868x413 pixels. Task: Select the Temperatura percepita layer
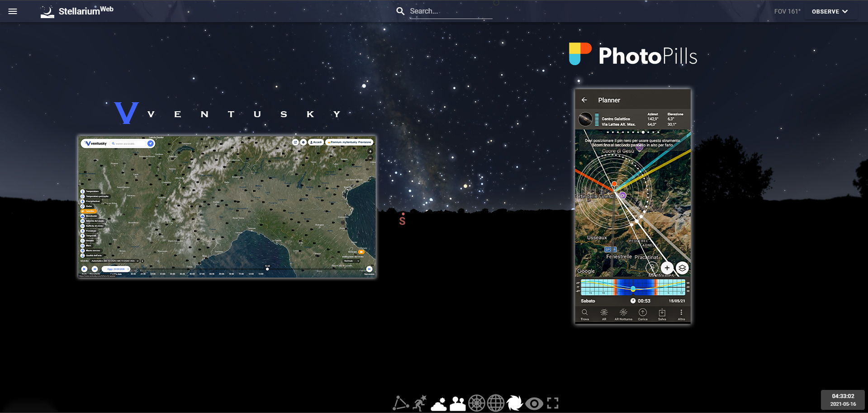point(95,196)
